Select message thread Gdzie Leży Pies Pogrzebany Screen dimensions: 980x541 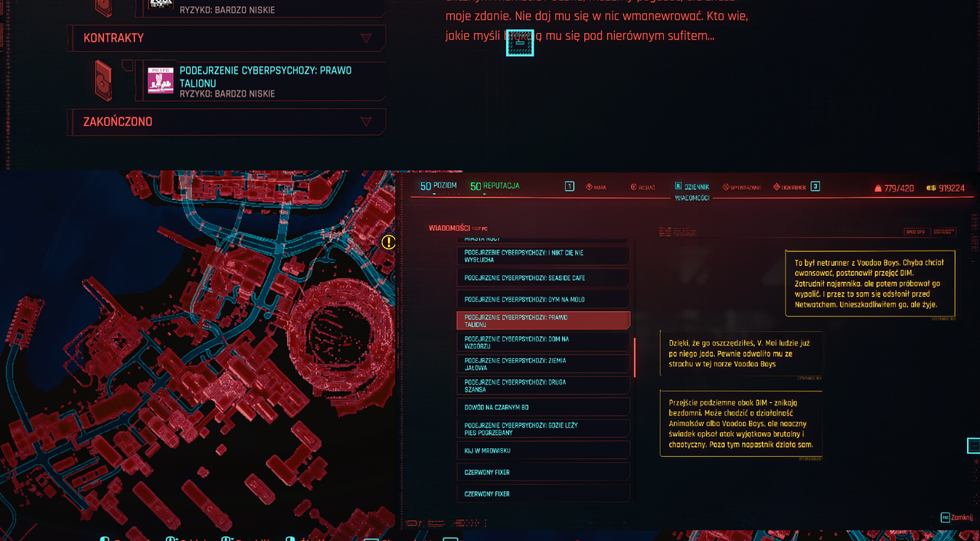(544, 428)
